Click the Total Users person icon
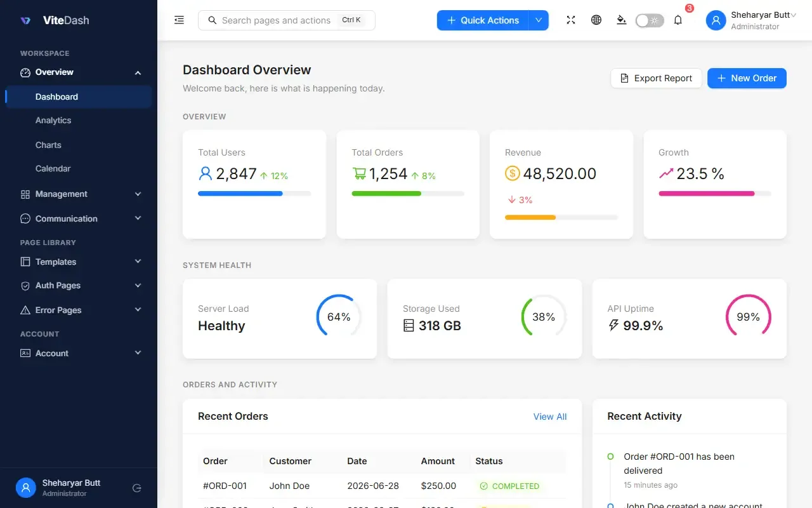Viewport: 812px width, 508px height. (205, 173)
